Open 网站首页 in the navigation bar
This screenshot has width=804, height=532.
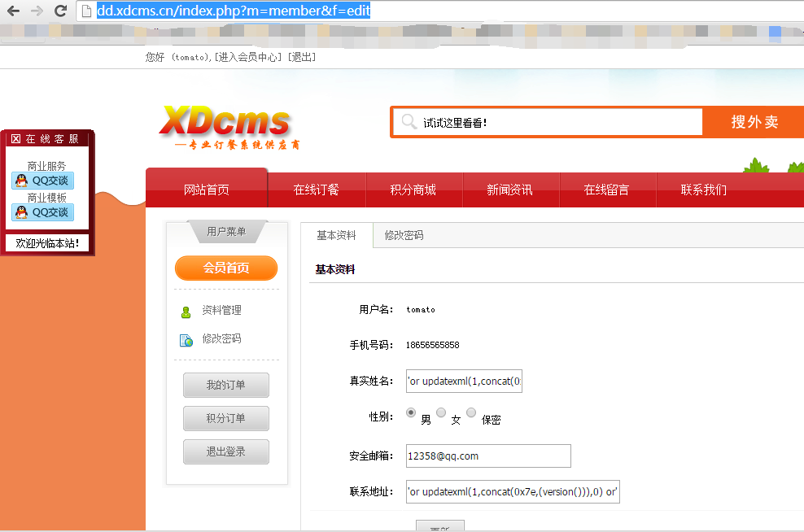tap(207, 190)
